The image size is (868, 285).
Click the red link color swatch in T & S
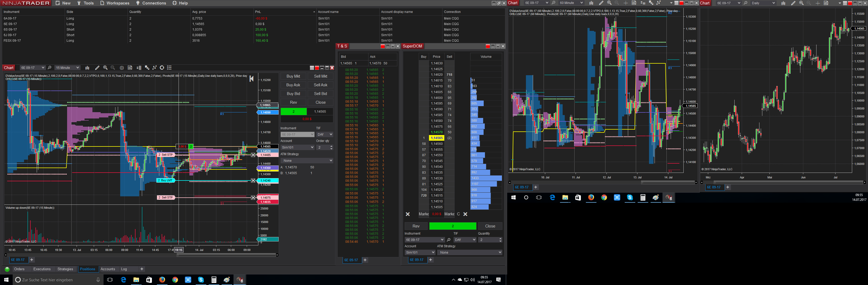coord(382,46)
